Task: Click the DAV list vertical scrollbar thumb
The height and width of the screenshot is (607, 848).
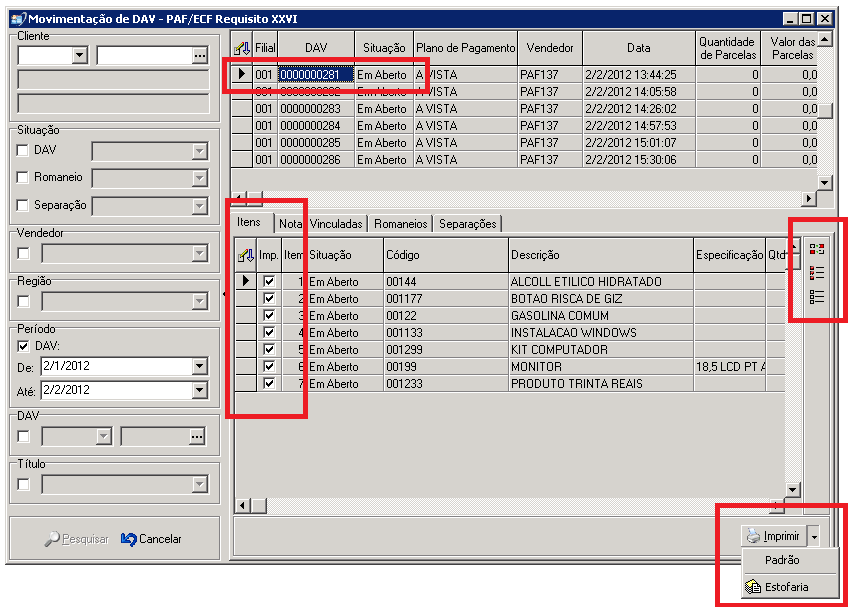Action: click(x=824, y=110)
